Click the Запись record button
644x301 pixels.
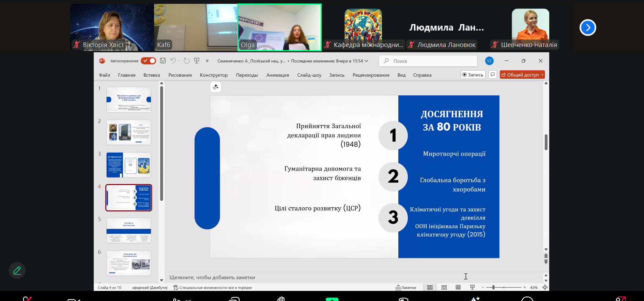(x=473, y=75)
